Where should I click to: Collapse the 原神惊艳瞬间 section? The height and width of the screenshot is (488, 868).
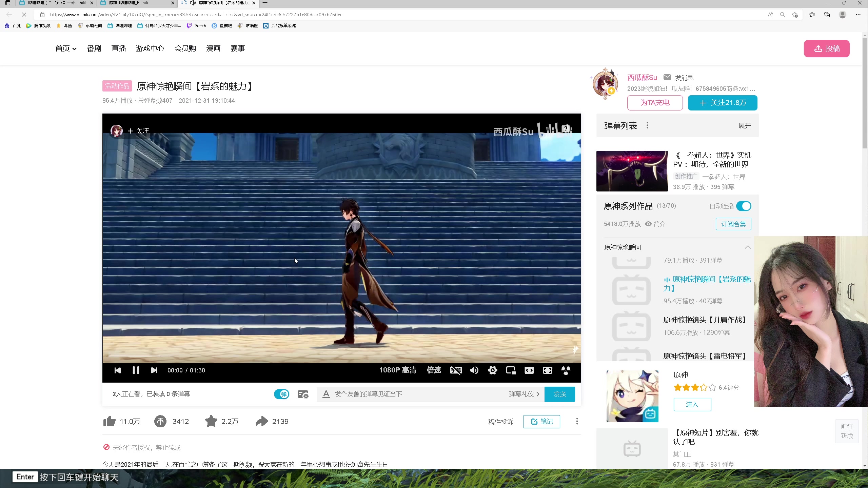click(748, 247)
